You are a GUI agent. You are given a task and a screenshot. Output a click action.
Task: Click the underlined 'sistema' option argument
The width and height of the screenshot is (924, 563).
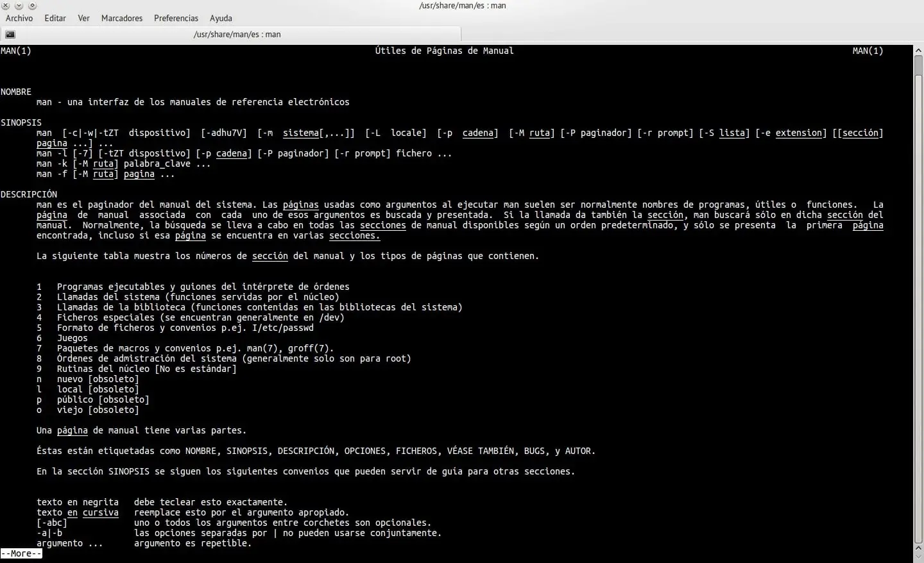301,133
